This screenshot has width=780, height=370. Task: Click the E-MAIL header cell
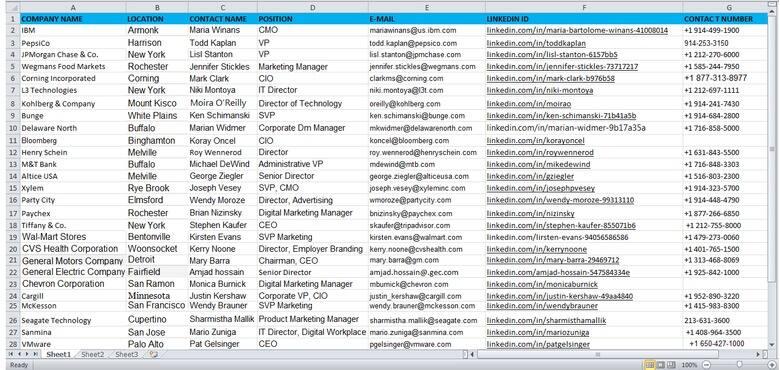coord(427,19)
